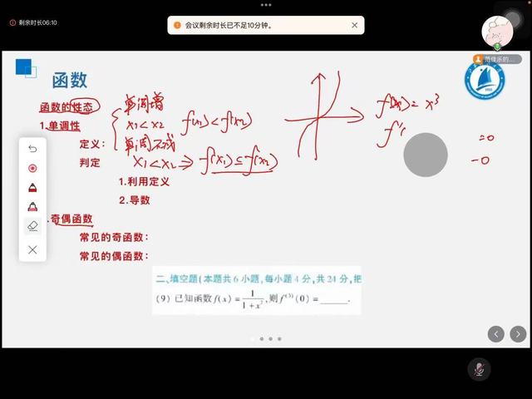Tap the gray floating circle button
The image size is (532, 399).
426,154
